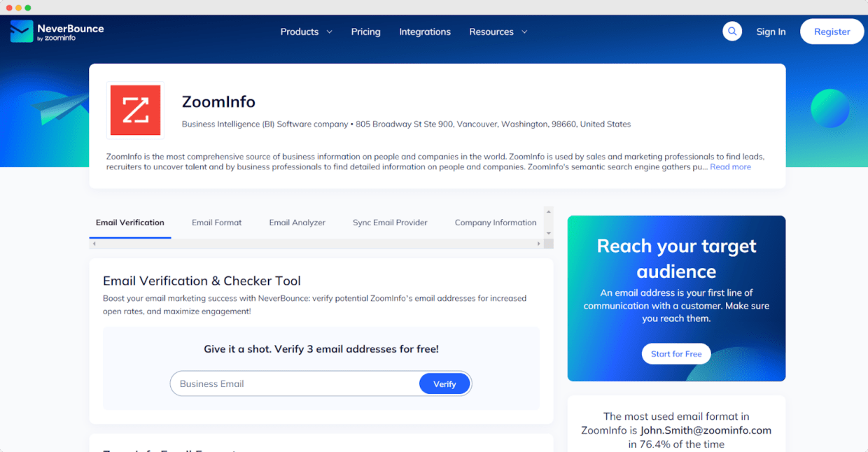This screenshot has height=452, width=868.
Task: Click the Sign In link
Action: point(771,31)
